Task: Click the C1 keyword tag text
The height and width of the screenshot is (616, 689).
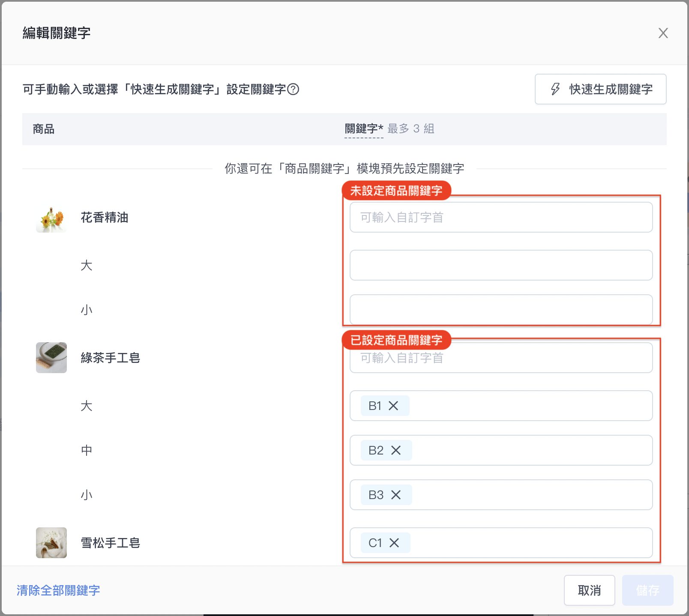Action: click(x=375, y=543)
